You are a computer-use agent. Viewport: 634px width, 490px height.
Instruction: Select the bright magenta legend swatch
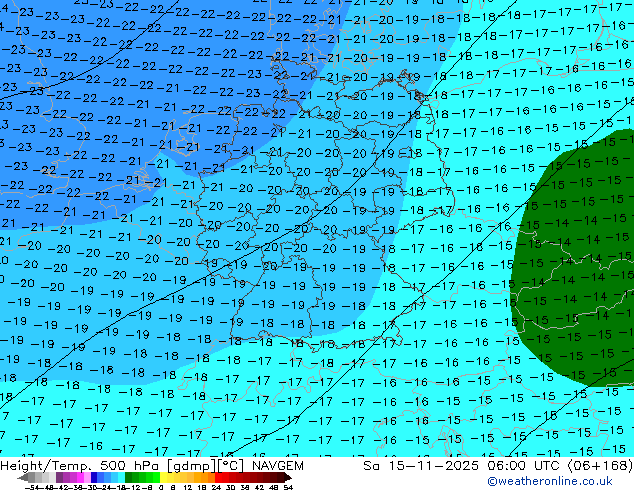[80, 477]
